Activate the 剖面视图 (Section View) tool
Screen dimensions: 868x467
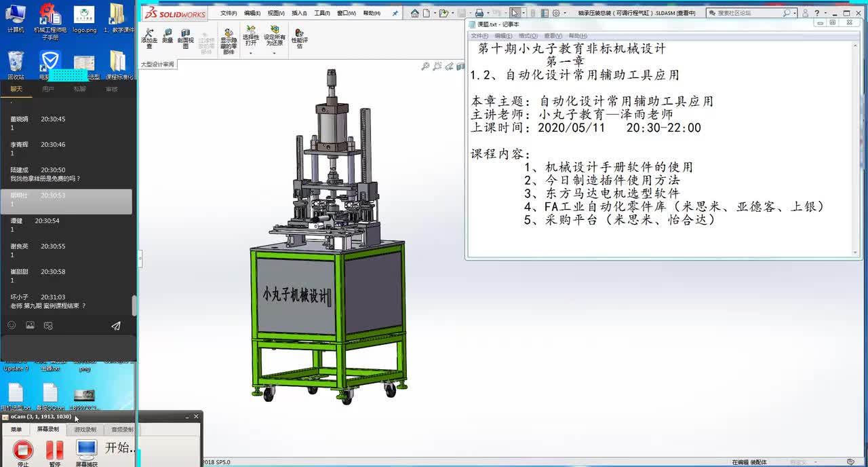[x=186, y=39]
